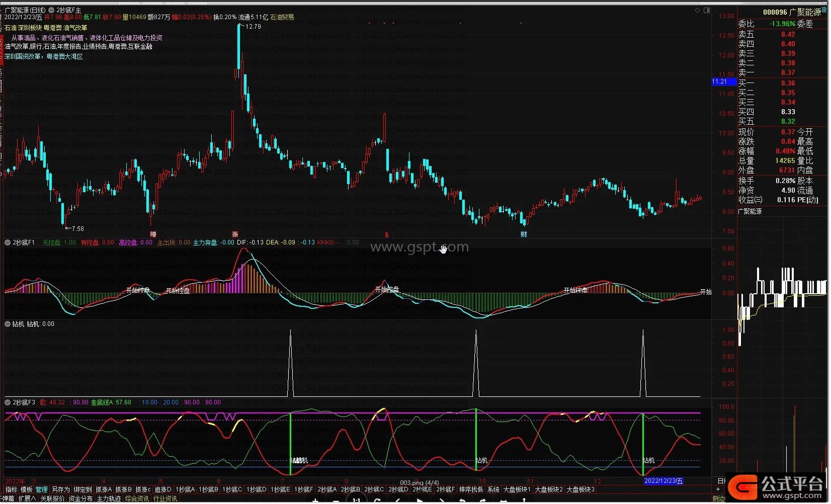Screen dimensions: 831x504
Task: Switch to 系统 tab
Action: 493,490
